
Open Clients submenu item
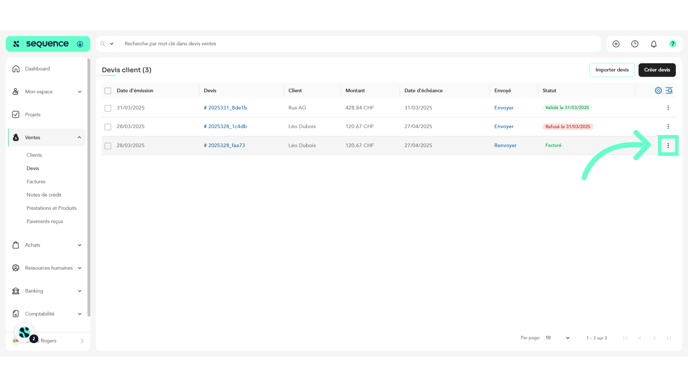(34, 155)
